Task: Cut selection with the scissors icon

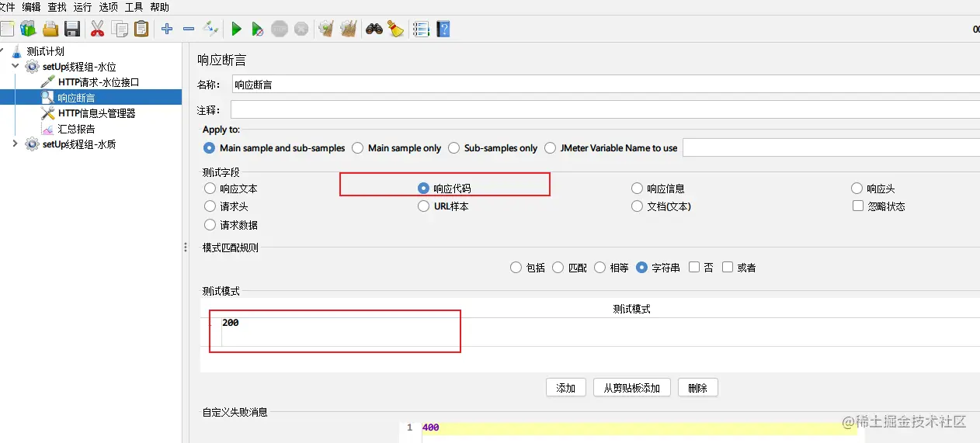Action: [x=97, y=29]
